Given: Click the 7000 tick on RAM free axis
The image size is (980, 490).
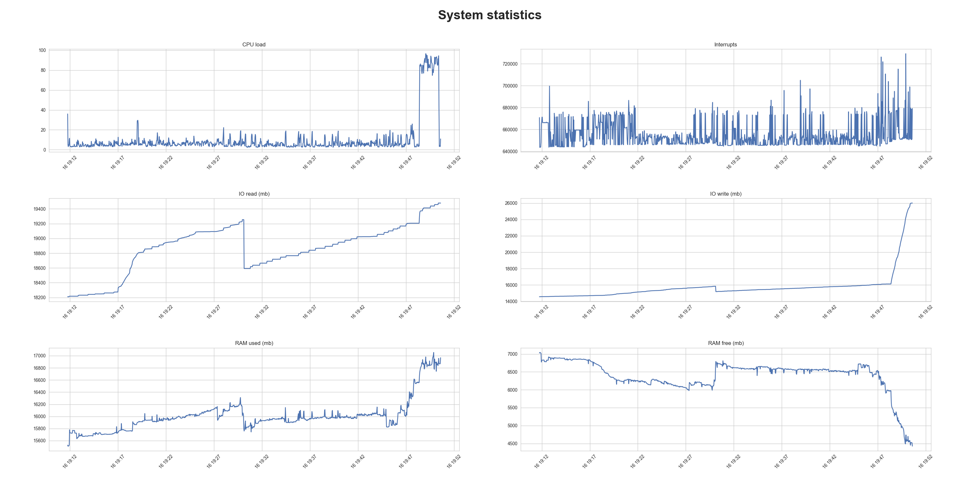Looking at the screenshot, I should pos(513,354).
